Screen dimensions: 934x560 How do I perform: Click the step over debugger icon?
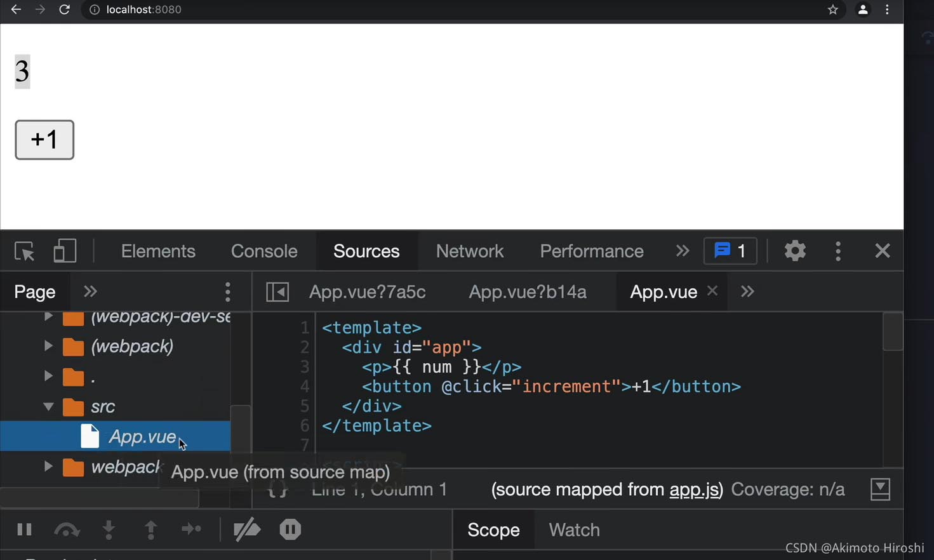(x=67, y=530)
